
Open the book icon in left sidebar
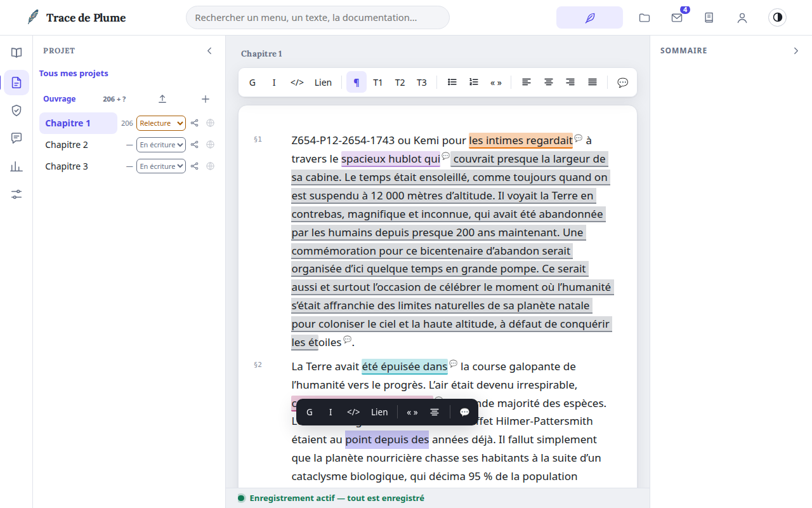click(x=16, y=53)
